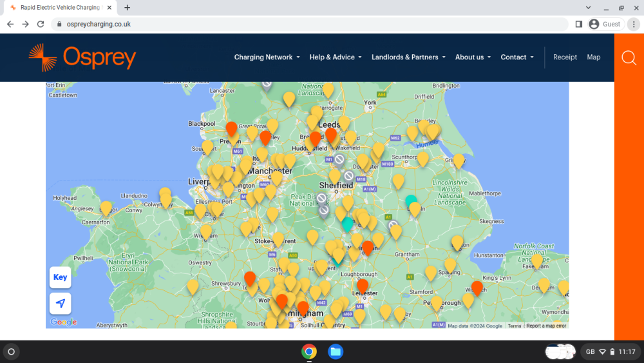Click the yellow marker near Fakenham
The width and height of the screenshot is (644, 363).
pyautogui.click(x=537, y=260)
